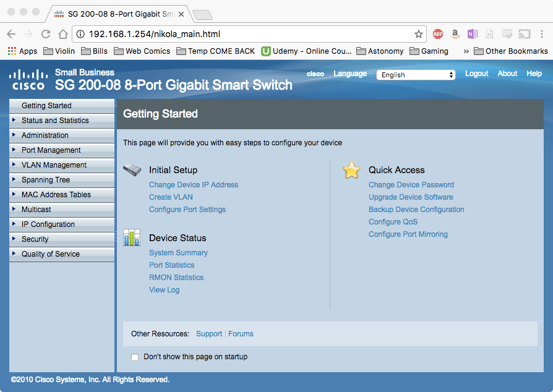Click the Cisco logo
This screenshot has width=553, height=392.
28,80
